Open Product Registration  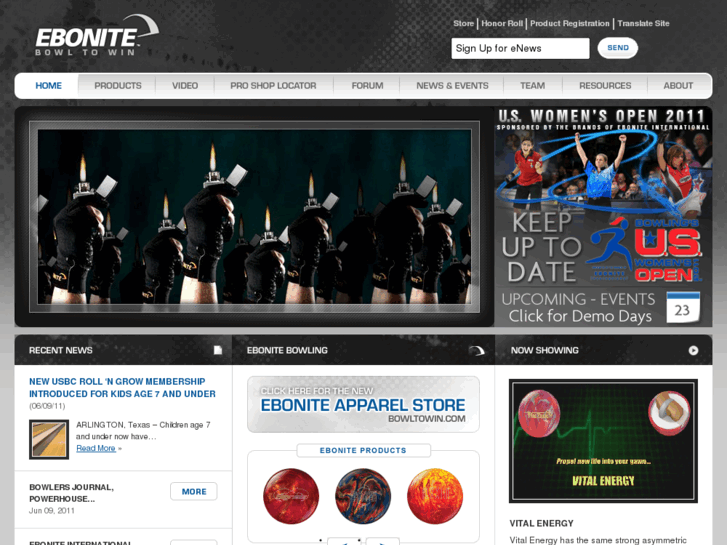tap(569, 23)
